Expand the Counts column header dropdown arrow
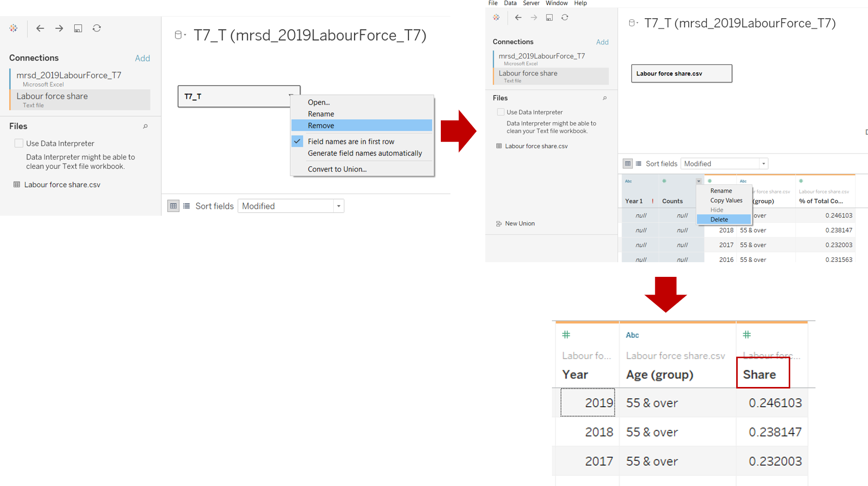868x486 pixels. click(x=698, y=181)
